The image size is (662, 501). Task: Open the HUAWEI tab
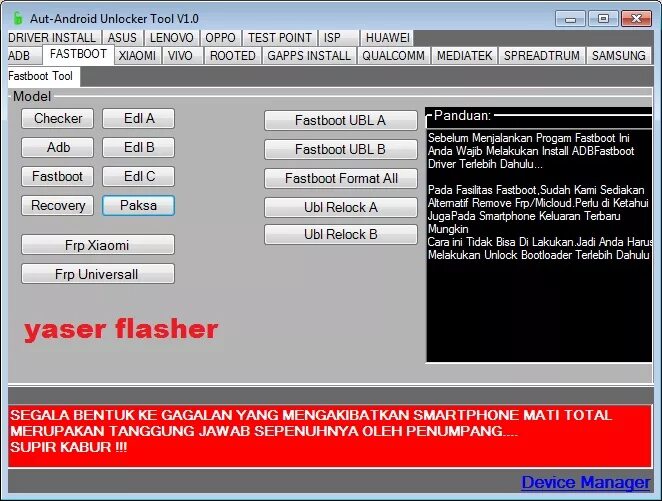pyautogui.click(x=387, y=38)
